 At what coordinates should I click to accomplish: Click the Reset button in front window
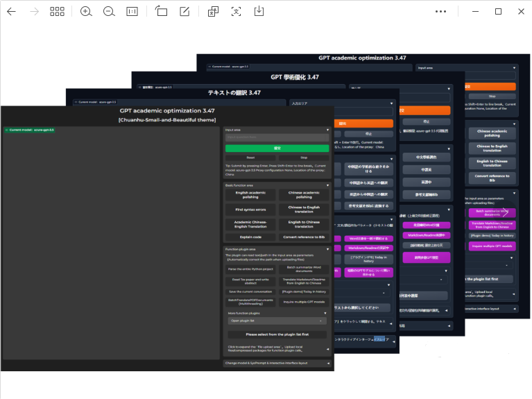(250, 158)
